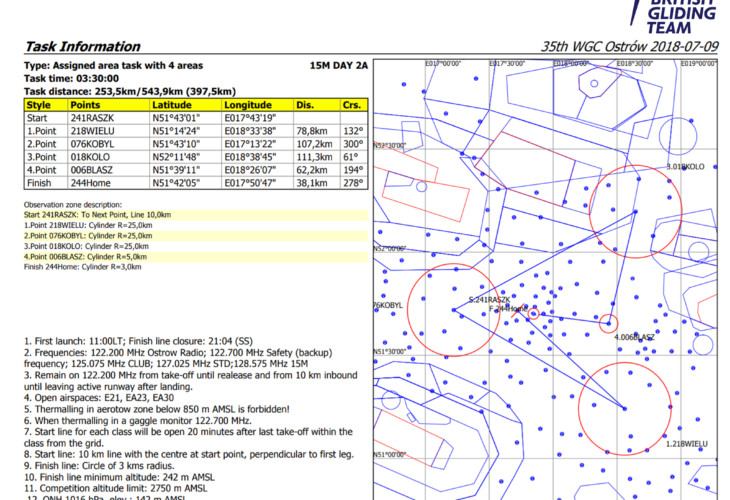Click the 3.018KOLO turnpoint circle on map
The width and height of the screenshot is (730, 500).
pos(636,211)
